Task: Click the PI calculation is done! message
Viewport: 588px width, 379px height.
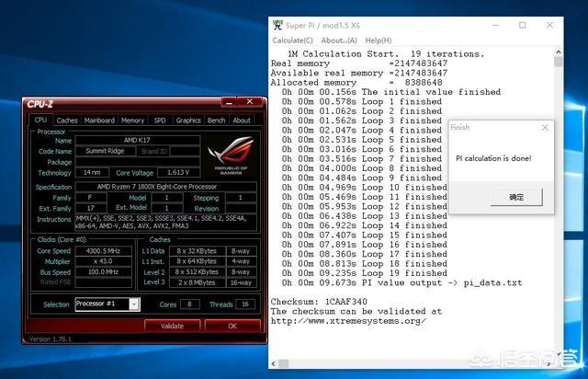Action: point(493,158)
